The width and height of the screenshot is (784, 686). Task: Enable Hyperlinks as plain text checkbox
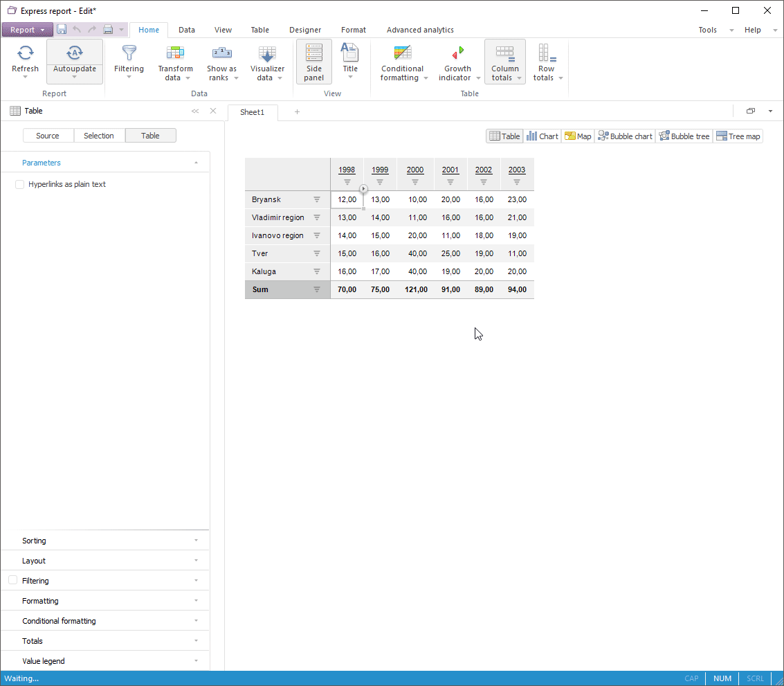coord(19,184)
